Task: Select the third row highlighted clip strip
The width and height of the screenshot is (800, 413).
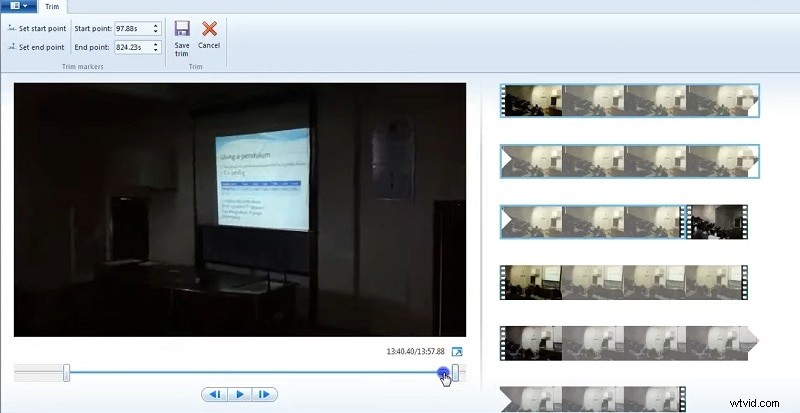Action: coord(592,222)
